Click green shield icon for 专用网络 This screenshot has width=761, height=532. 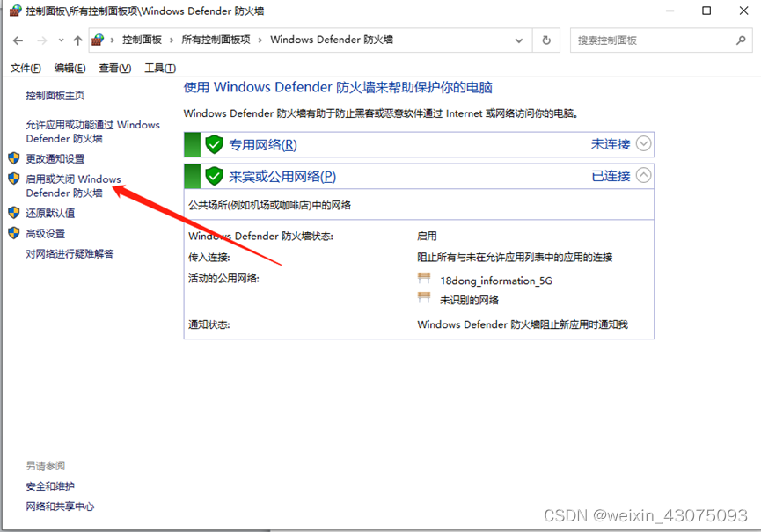[214, 144]
